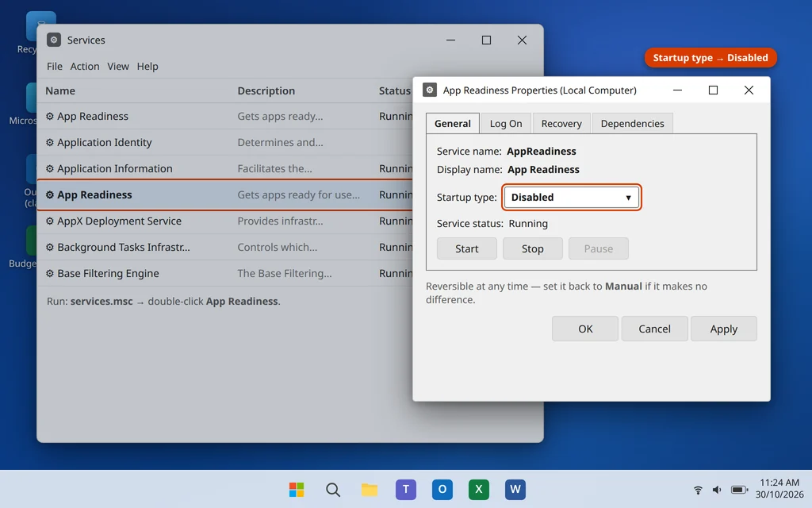Screen dimensions: 812x508
Task: Open Outlook from the taskbar
Action: coord(442,489)
